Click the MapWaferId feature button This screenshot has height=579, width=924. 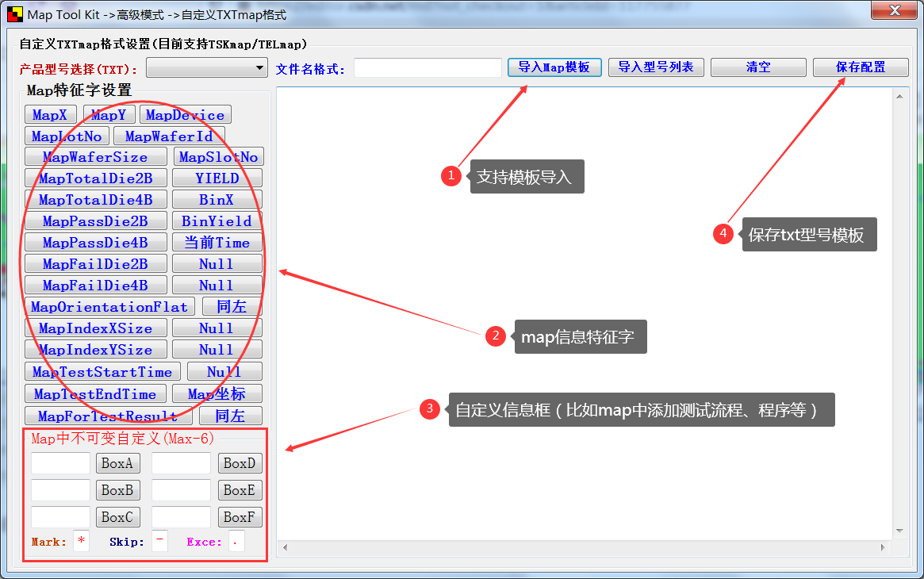(168, 136)
